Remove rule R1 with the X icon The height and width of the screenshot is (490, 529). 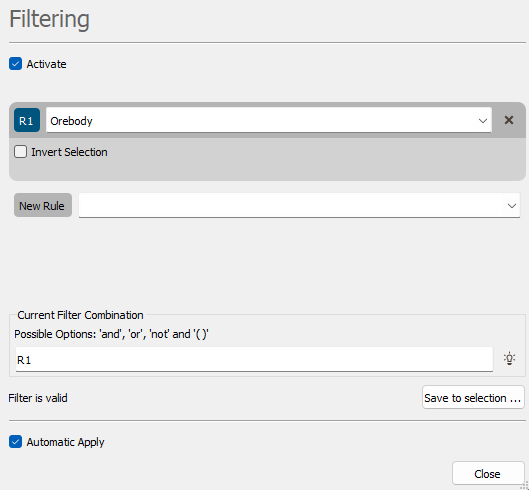pyautogui.click(x=509, y=120)
